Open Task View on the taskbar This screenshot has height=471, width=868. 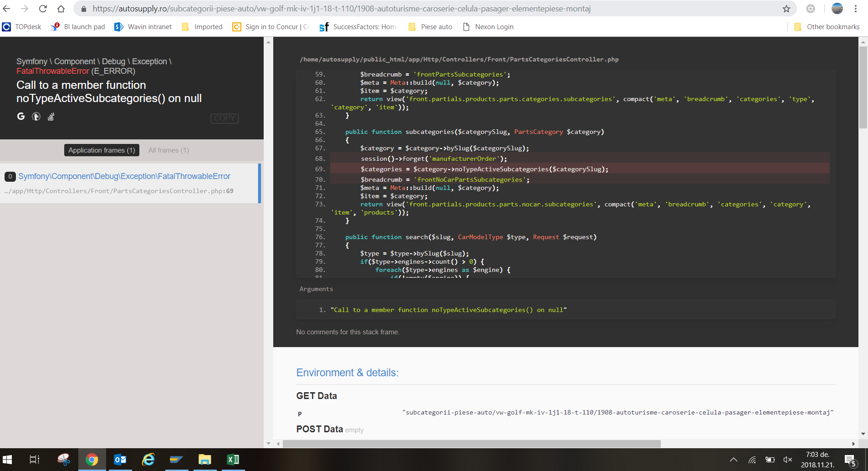click(x=35, y=460)
